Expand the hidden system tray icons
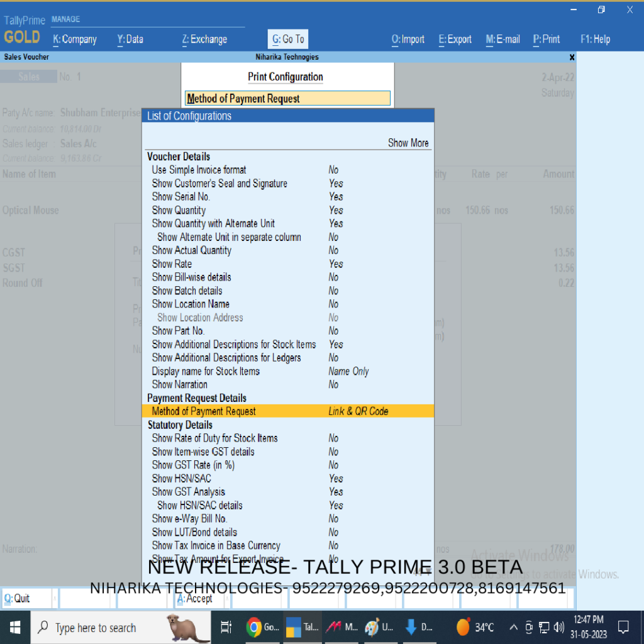644x644 pixels. [x=513, y=628]
